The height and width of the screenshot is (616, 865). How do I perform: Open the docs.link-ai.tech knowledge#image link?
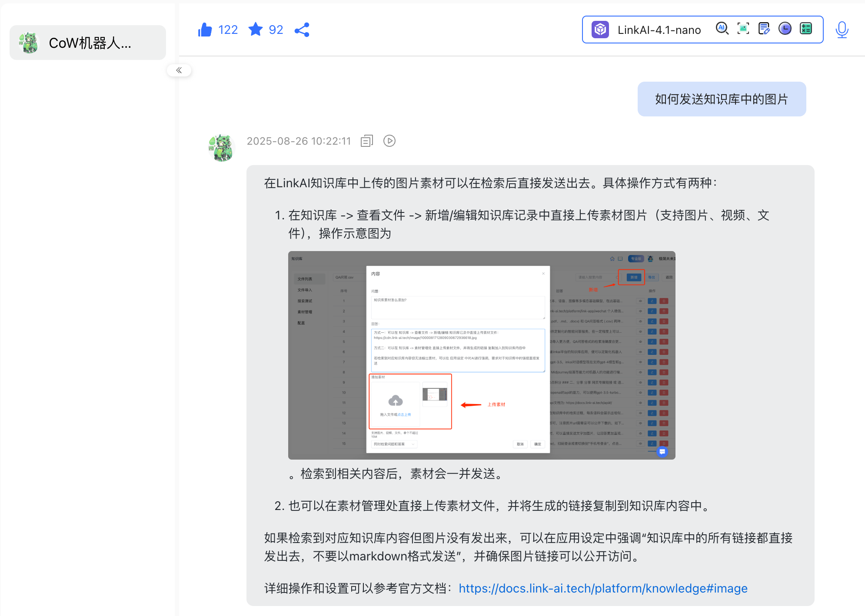click(x=603, y=588)
